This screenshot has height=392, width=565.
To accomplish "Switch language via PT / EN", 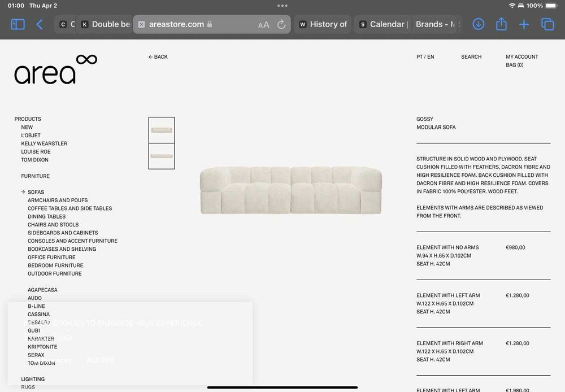I will click(x=425, y=56).
